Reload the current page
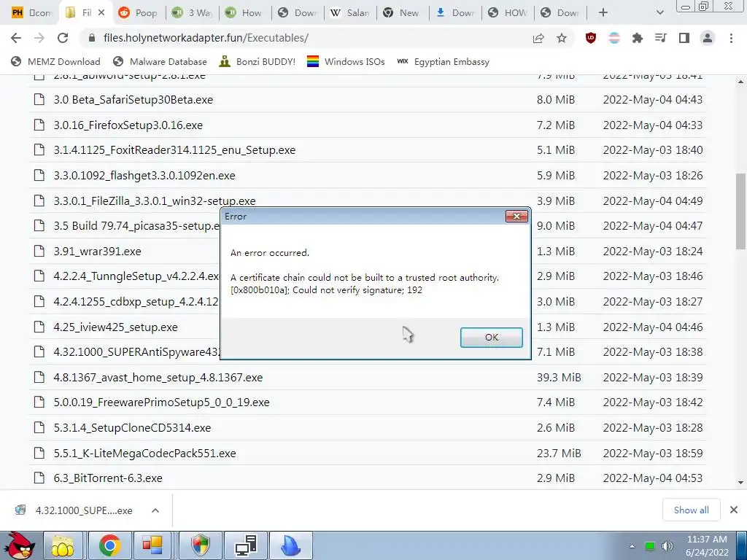Image resolution: width=747 pixels, height=560 pixels. [x=63, y=38]
